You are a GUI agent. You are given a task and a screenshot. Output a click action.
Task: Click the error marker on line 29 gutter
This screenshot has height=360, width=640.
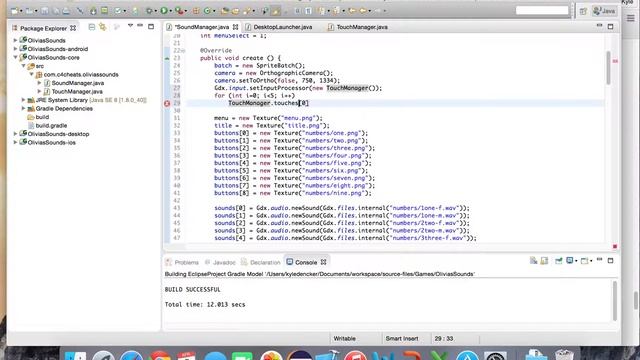pyautogui.click(x=167, y=103)
